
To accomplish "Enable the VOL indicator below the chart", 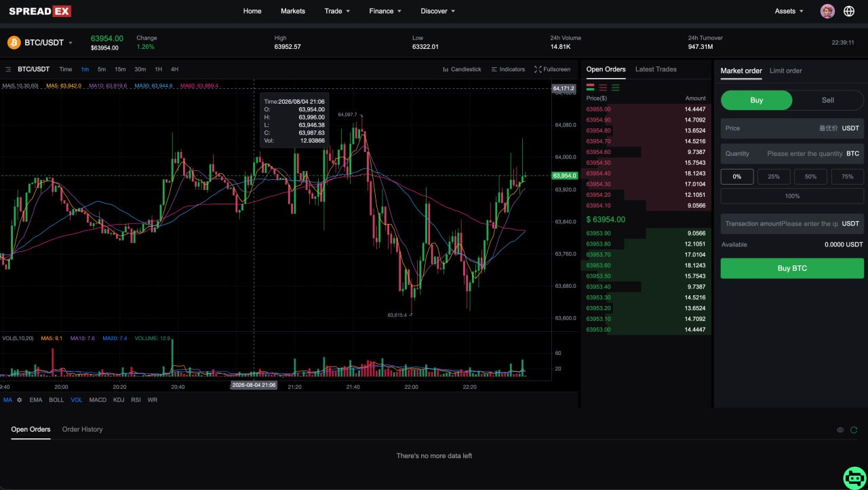I will click(x=77, y=400).
